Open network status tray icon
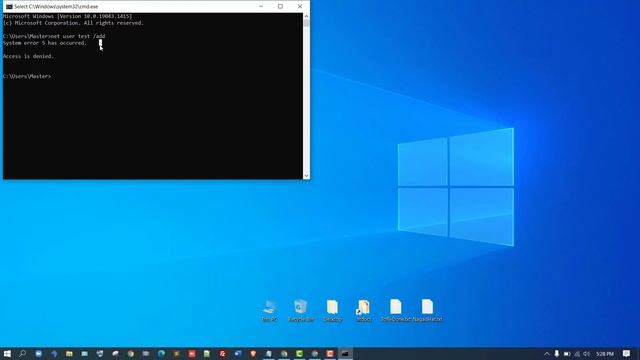This screenshot has height=360, width=640. coord(577,353)
